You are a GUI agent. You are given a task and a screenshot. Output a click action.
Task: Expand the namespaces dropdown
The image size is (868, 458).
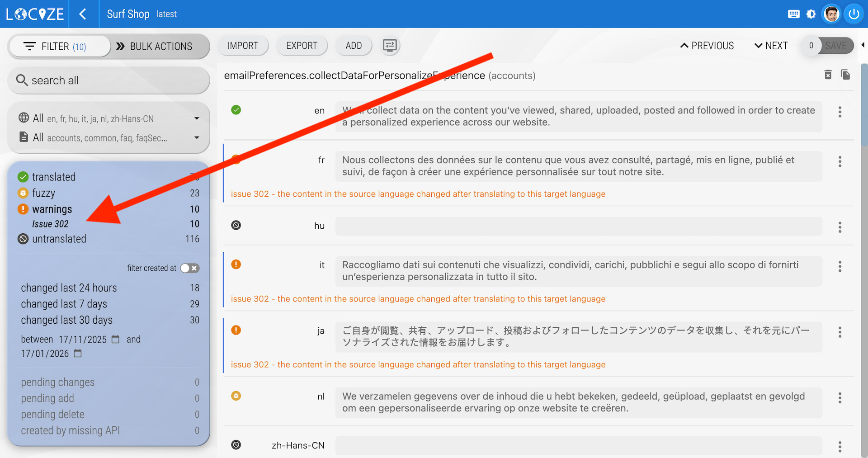197,137
